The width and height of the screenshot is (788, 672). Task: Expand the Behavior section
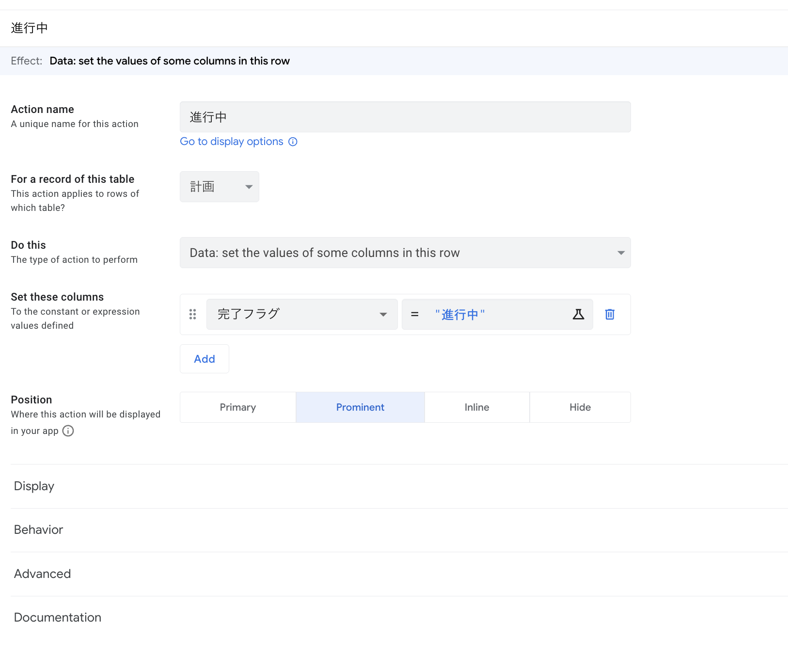tap(38, 530)
